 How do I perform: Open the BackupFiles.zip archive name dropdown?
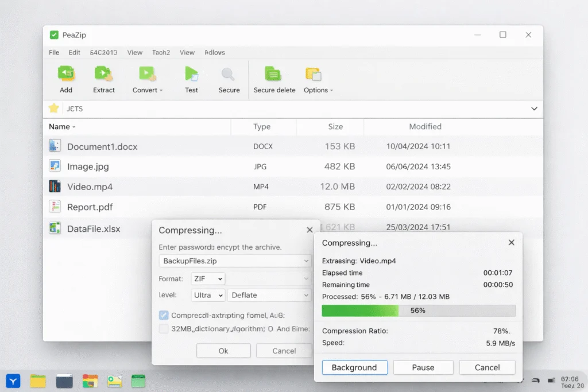pyautogui.click(x=235, y=261)
